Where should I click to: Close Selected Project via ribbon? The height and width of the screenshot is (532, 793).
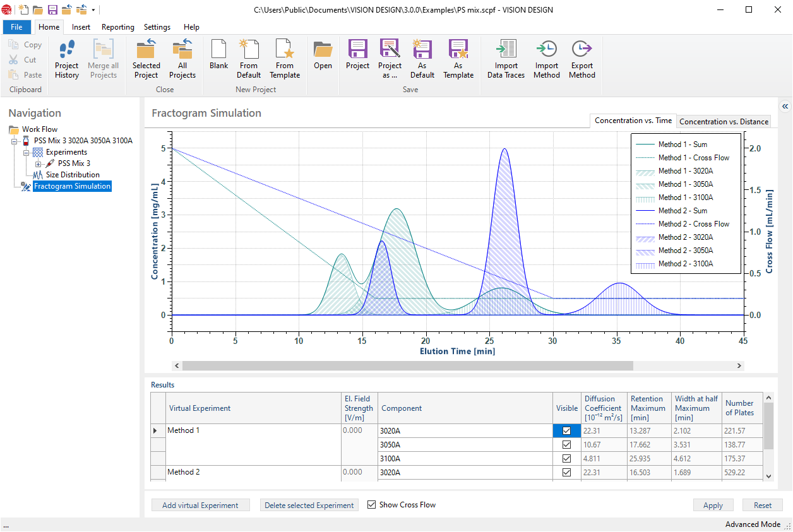pyautogui.click(x=146, y=59)
